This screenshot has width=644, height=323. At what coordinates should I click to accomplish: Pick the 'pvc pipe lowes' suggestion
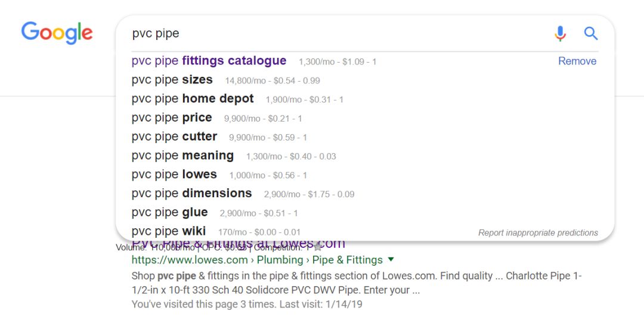click(174, 175)
